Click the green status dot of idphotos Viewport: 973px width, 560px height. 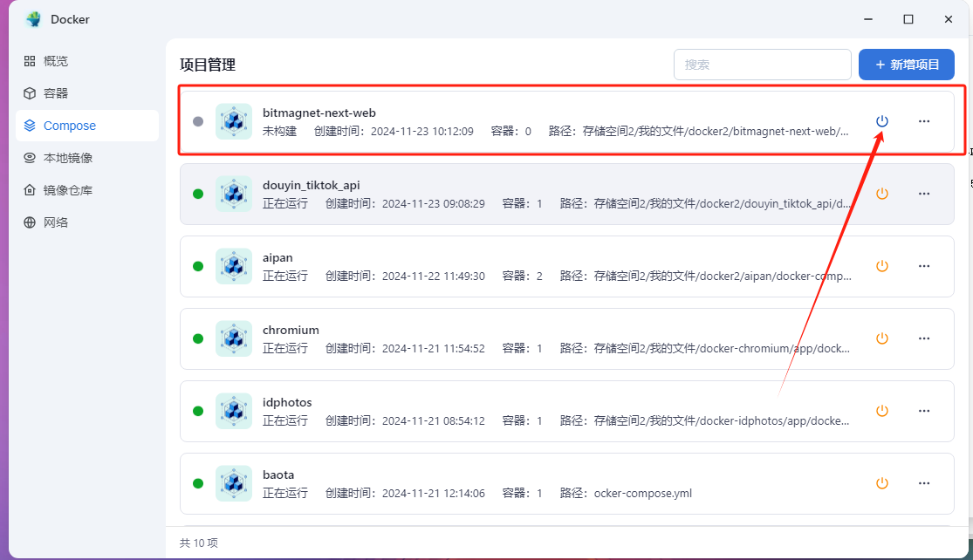(x=198, y=411)
